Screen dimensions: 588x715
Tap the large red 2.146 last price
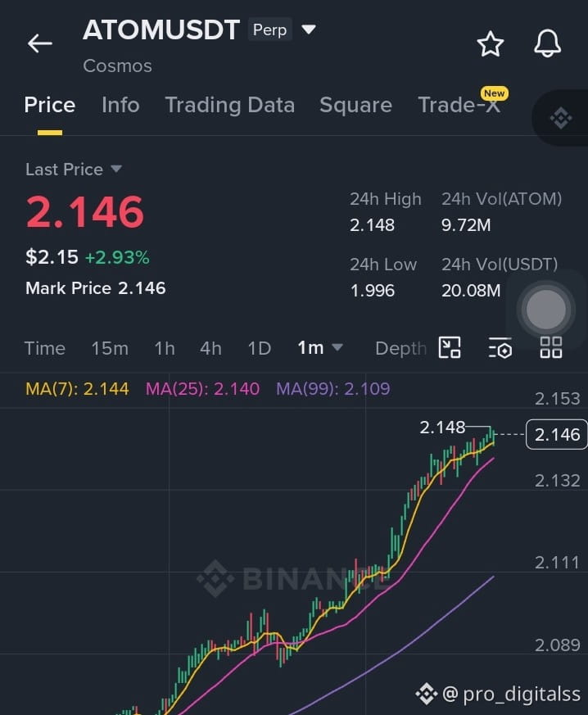85,211
